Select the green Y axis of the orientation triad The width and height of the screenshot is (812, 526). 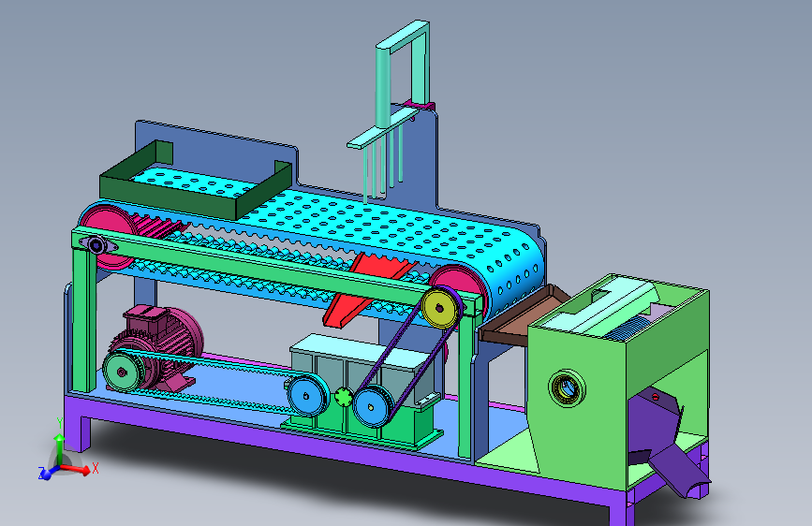tap(60, 449)
